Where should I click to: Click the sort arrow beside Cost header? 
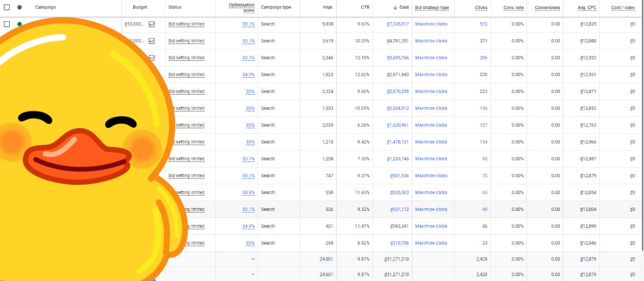[395, 8]
